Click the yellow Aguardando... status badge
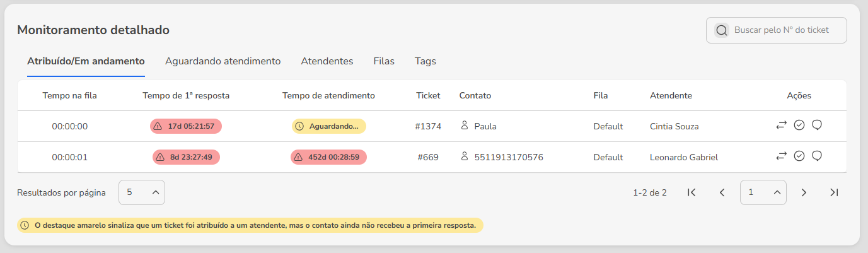This screenshot has width=868, height=253. click(328, 126)
